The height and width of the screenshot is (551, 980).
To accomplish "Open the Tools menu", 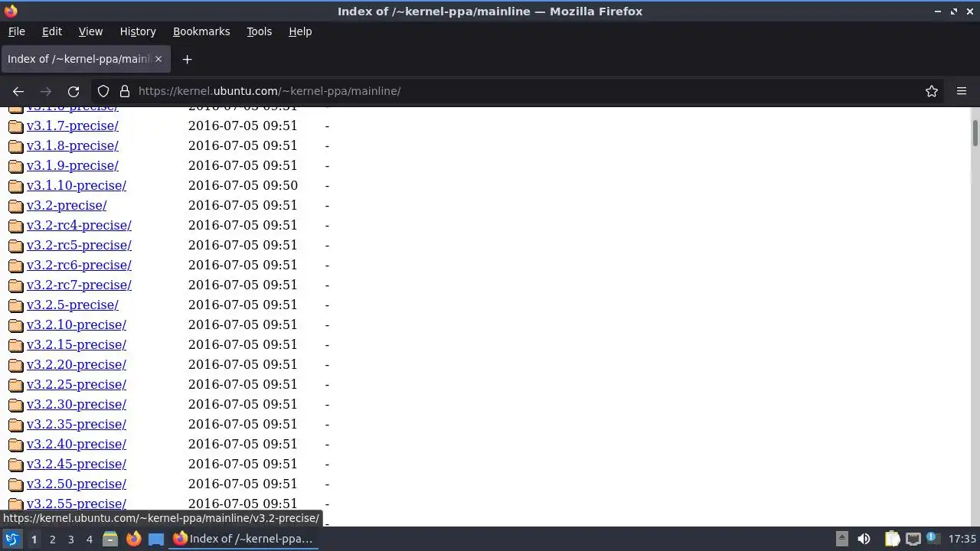I will tap(259, 31).
